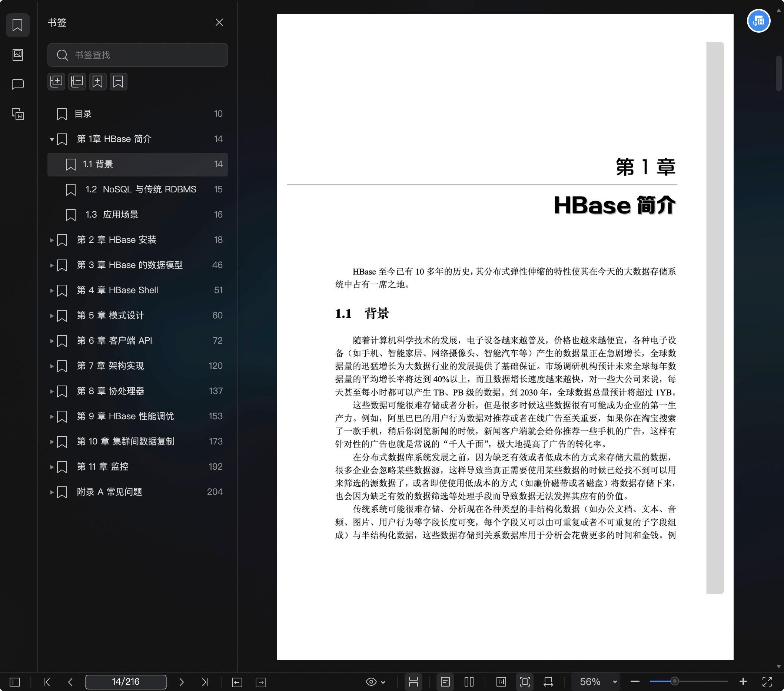Viewport: 784px width, 691px height.
Task: Expand the 第 9 章 HBase 性能调优 bookmark
Action: point(52,416)
